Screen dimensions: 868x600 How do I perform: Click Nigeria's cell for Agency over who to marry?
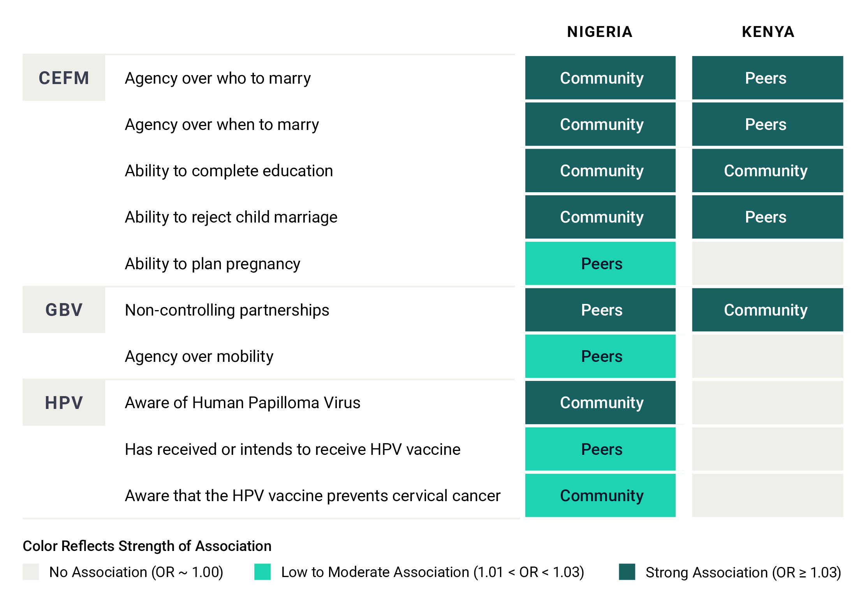(600, 78)
